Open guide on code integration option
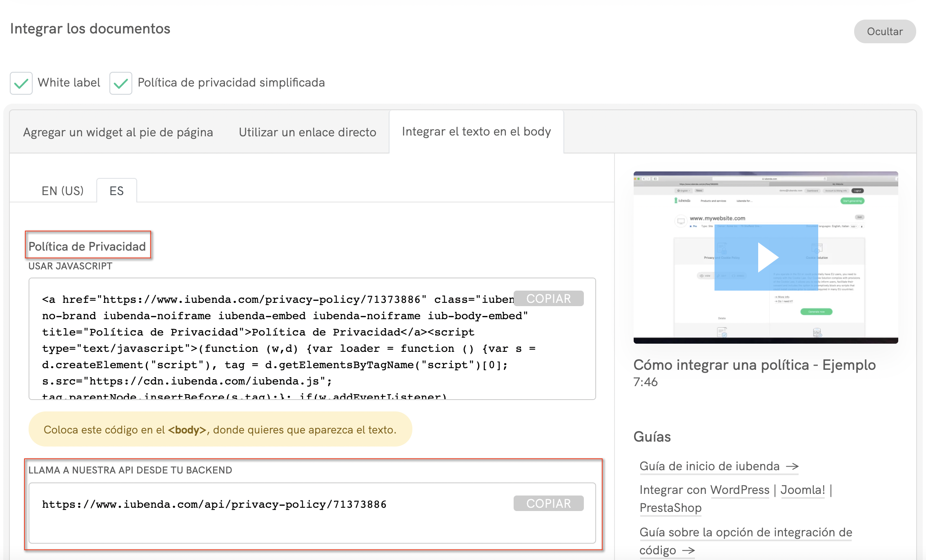Image resolution: width=926 pixels, height=560 pixels. point(746,532)
